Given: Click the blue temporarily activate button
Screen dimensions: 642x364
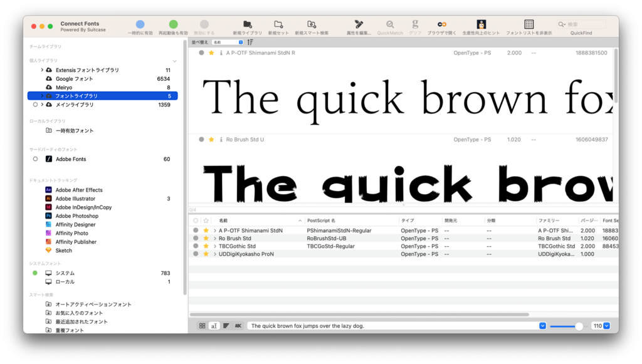Looking at the screenshot, I should pos(140,24).
